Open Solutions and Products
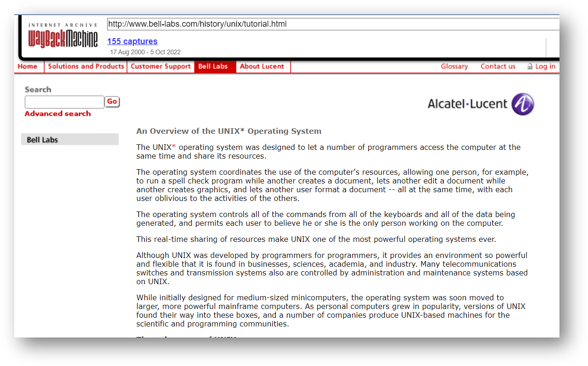Viewport: 588px width, 366px height. pos(86,66)
